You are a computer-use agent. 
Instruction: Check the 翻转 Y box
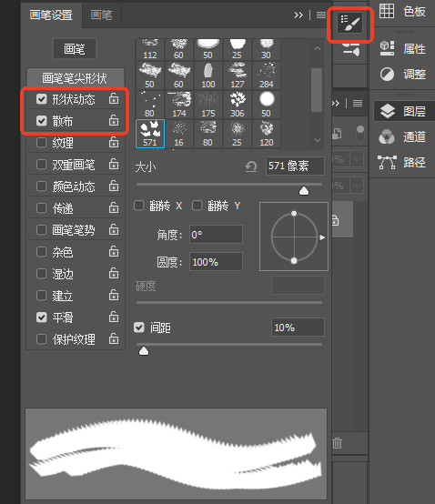[x=197, y=206]
